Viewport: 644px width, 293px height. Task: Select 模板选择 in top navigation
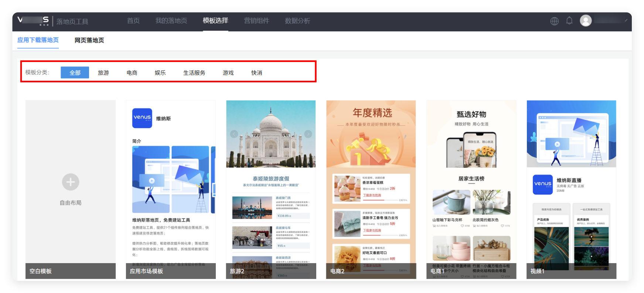pyautogui.click(x=215, y=21)
